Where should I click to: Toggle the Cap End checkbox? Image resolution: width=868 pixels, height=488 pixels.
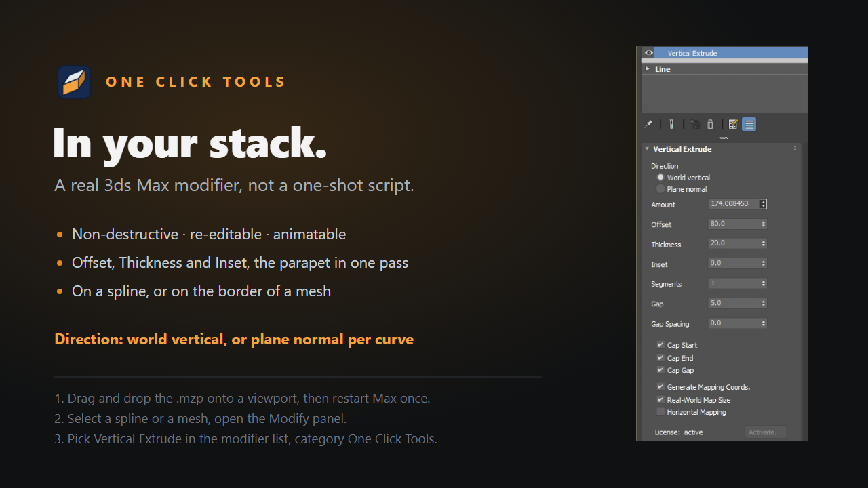point(660,357)
